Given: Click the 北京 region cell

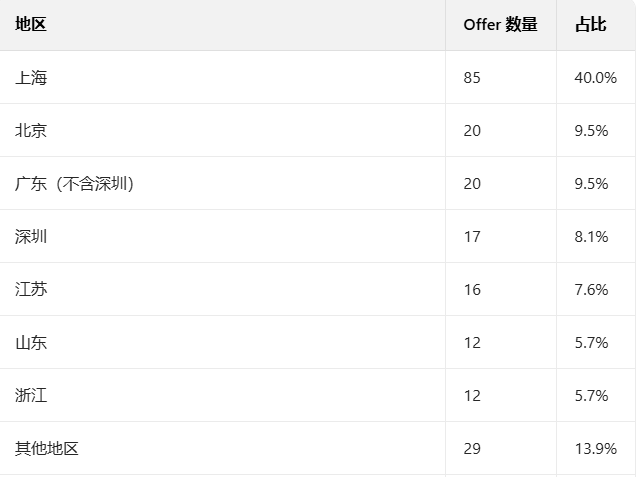Looking at the screenshot, I should pyautogui.click(x=31, y=131).
